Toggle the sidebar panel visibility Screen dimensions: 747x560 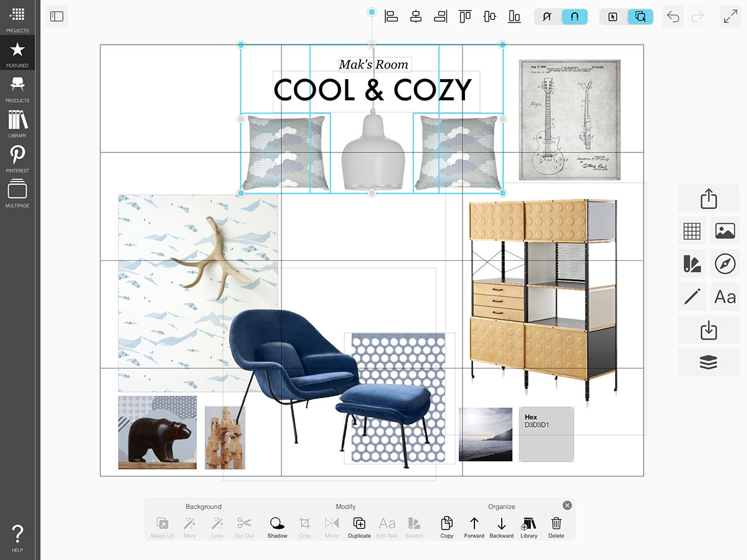57,17
